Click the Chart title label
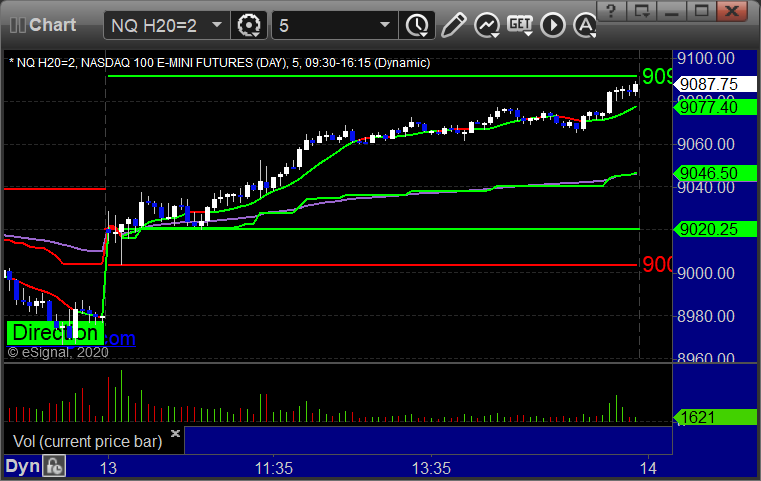The width and height of the screenshot is (761, 481). pos(52,25)
